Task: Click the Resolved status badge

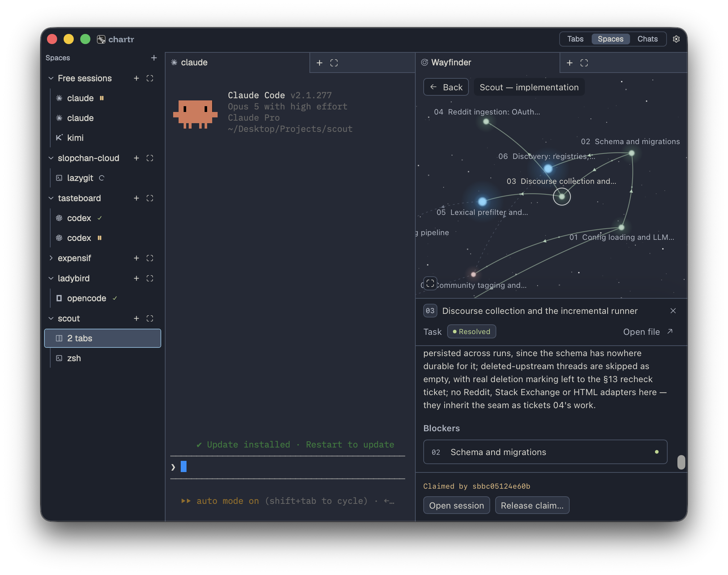Action: (471, 332)
